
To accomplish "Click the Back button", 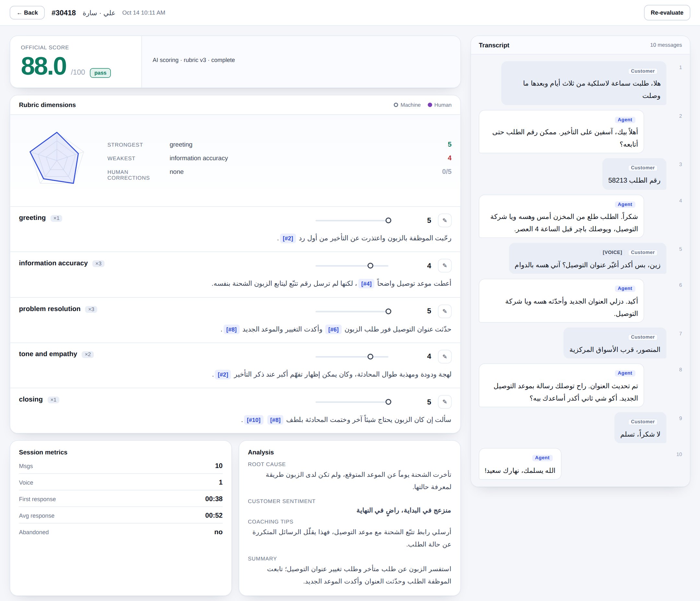I will point(27,13).
